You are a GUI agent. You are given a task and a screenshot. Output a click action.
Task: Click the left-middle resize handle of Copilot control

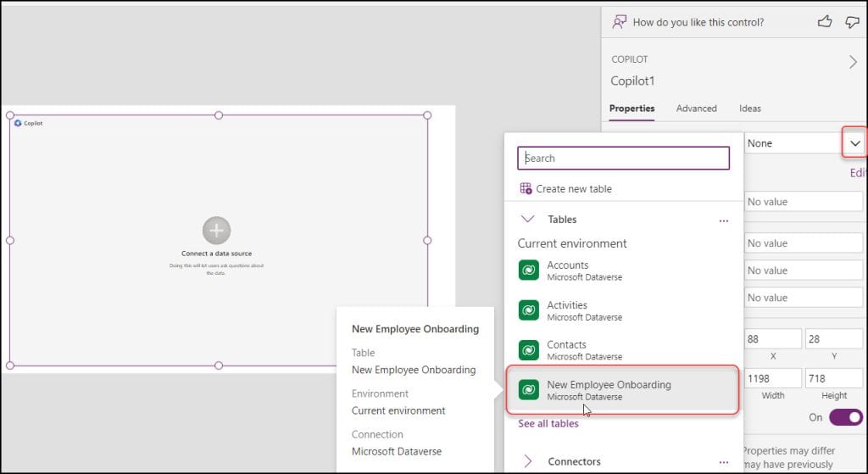pyautogui.click(x=10, y=240)
